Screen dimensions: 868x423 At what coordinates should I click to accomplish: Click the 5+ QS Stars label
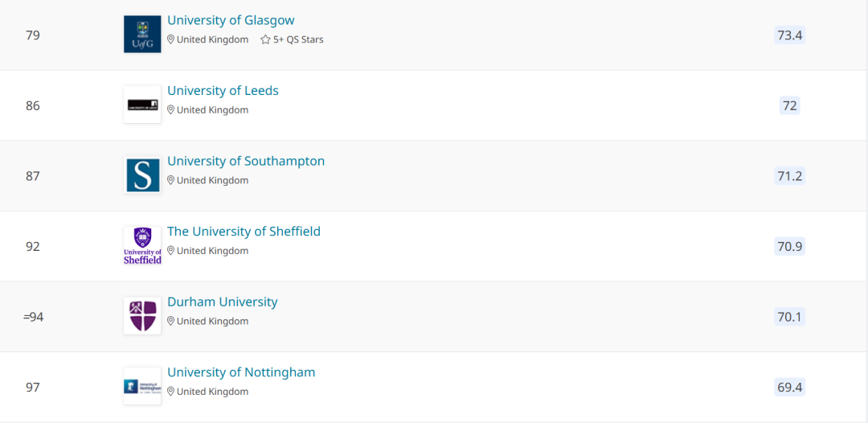tap(298, 40)
